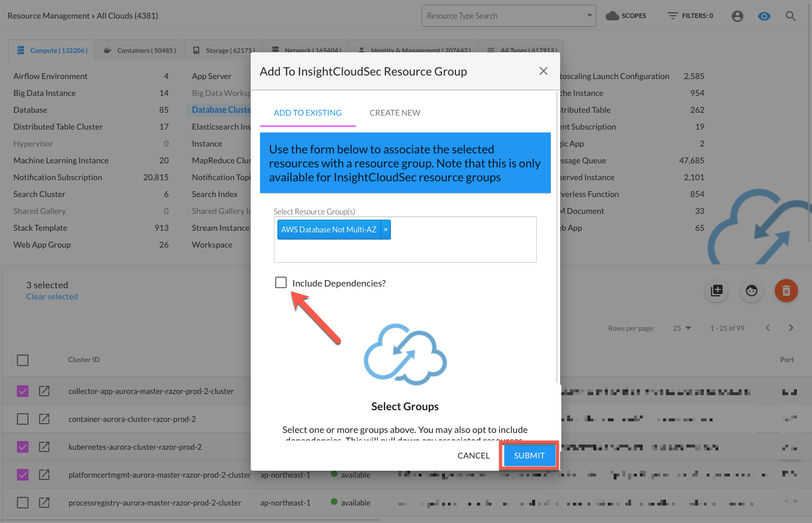
Task: Close the Add To Resource Group dialog
Action: [543, 71]
